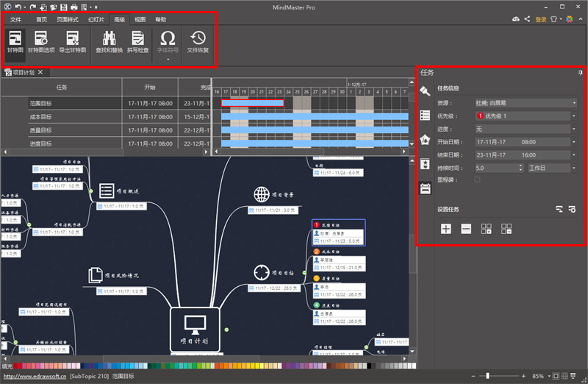This screenshot has height=384, width=588.
Task: Open the format brush panel in sidebar
Action: point(425,90)
